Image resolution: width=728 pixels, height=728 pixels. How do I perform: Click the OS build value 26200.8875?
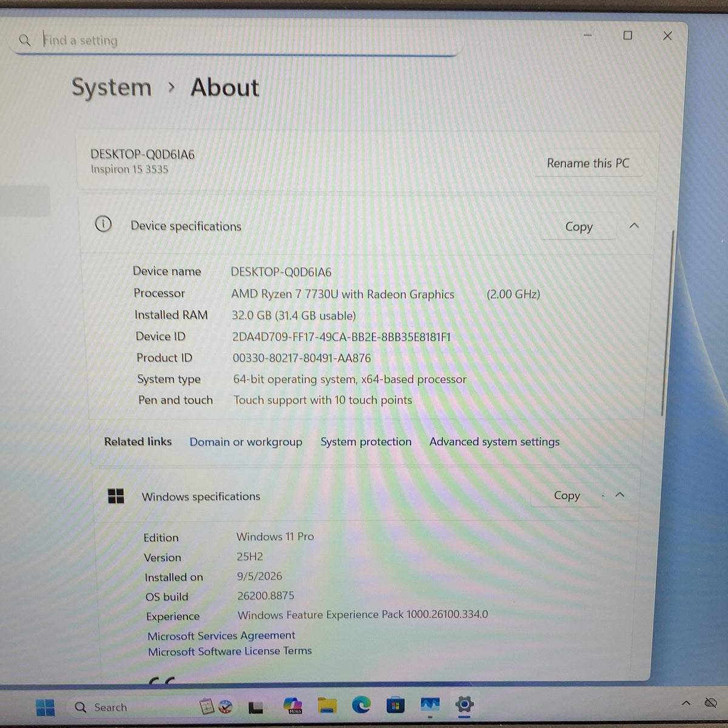point(266,596)
